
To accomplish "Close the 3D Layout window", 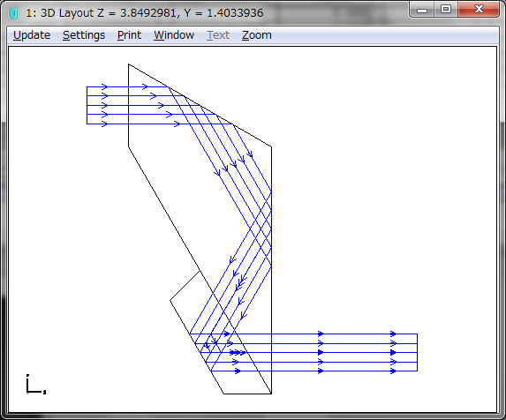I will tap(479, 10).
